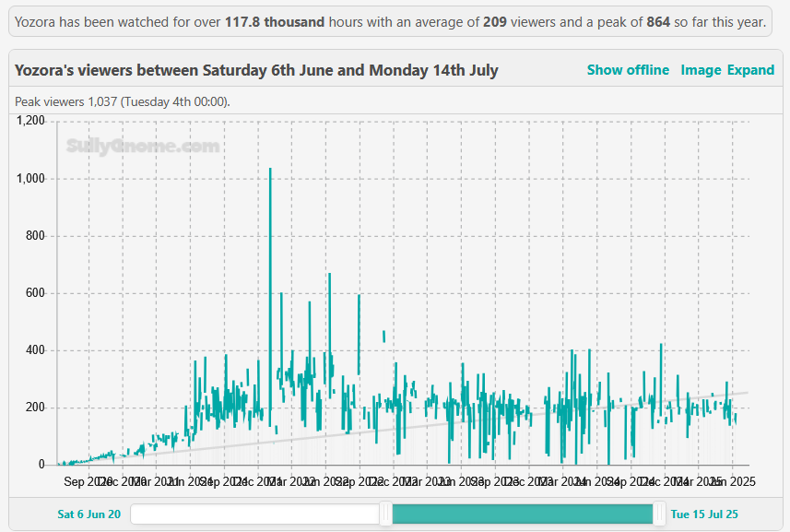The width and height of the screenshot is (790, 532).
Task: Click the unselected white portion of range slider
Action: click(x=255, y=514)
